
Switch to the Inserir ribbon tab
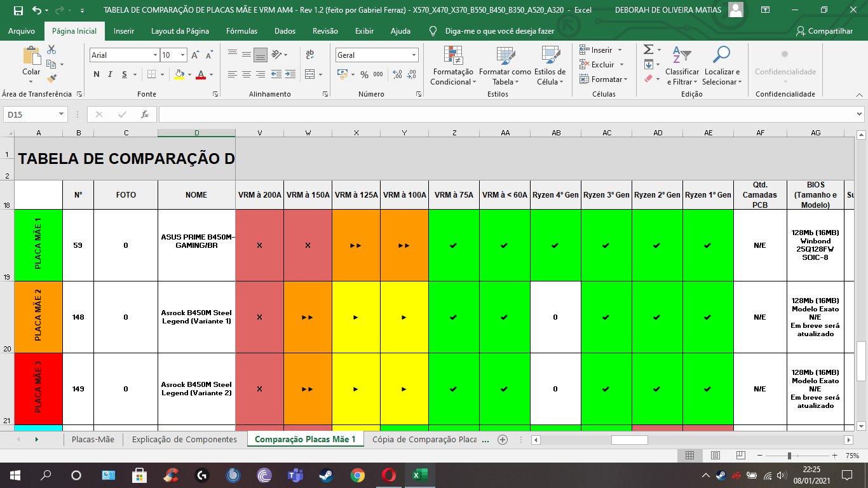click(x=124, y=31)
